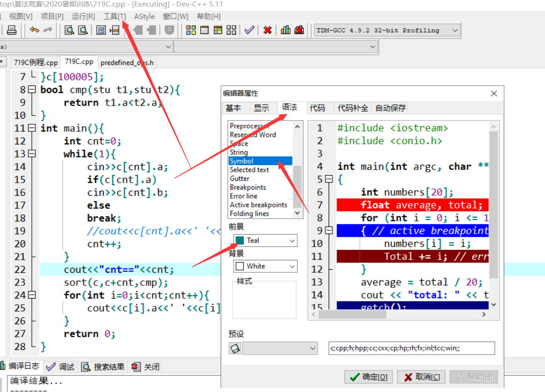Click the Abort compilation red X icon
Viewport: 545px width, 392px height.
click(x=267, y=30)
